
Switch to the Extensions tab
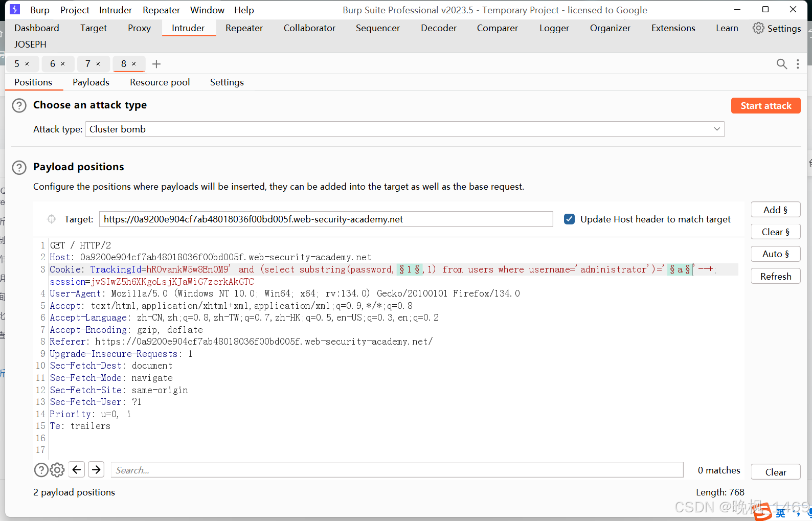pos(673,28)
